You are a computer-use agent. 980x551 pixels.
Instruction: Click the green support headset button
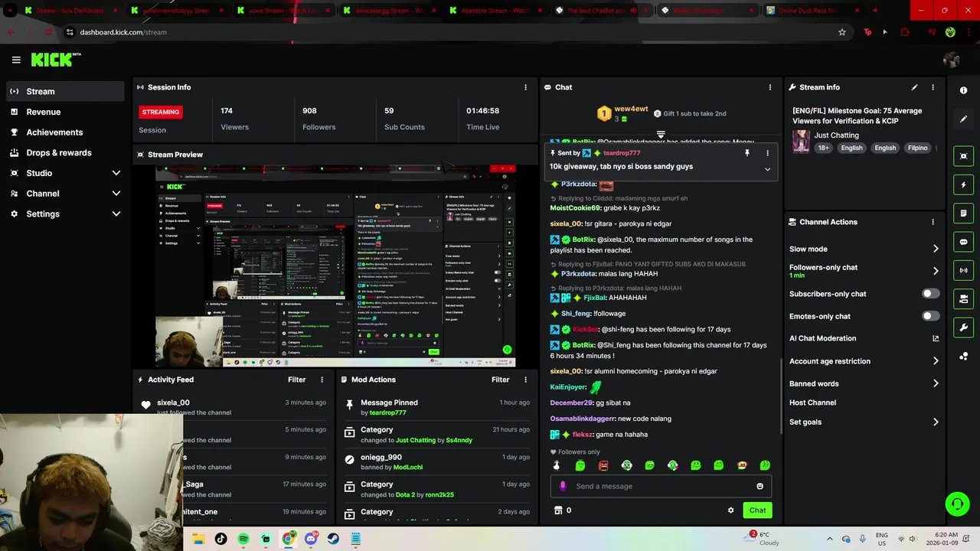coord(957,504)
